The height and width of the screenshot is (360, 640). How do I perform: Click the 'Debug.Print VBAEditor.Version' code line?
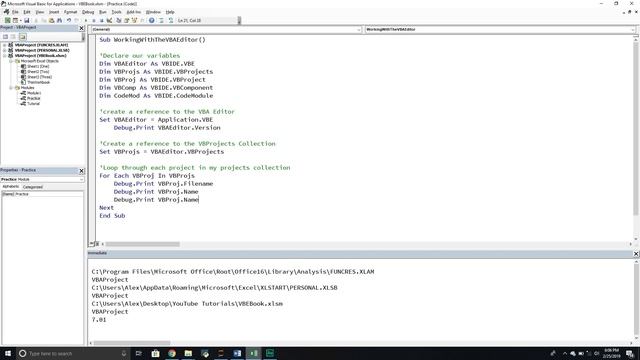[x=167, y=128]
